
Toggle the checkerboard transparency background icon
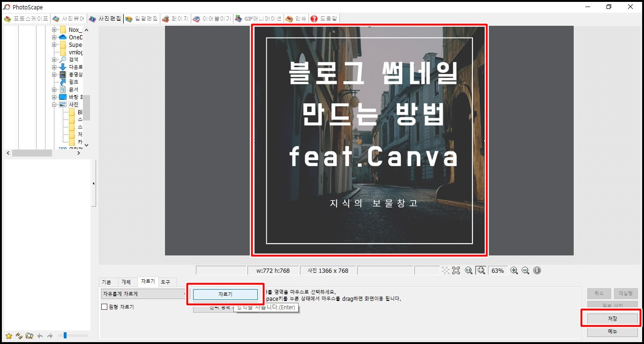445,270
